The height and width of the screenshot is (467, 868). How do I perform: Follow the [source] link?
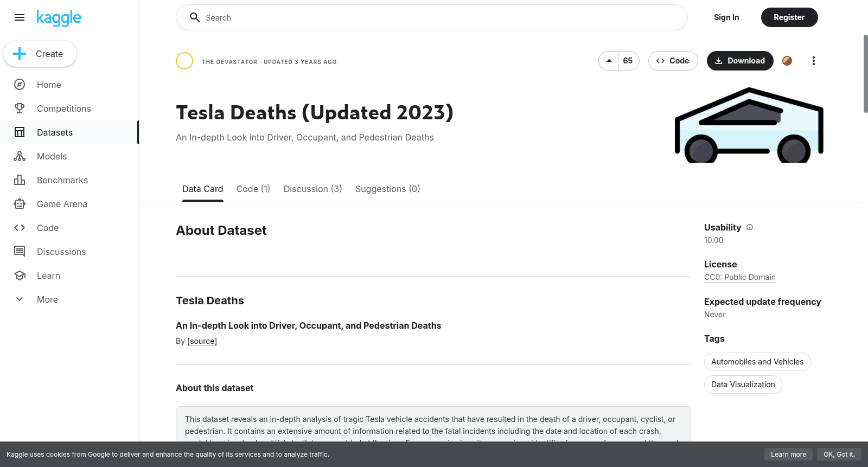pos(202,341)
